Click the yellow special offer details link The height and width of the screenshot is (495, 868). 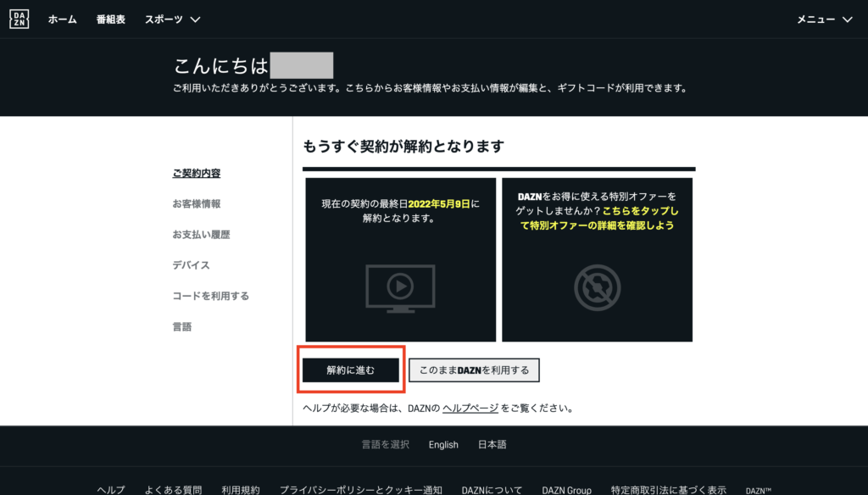tap(598, 218)
